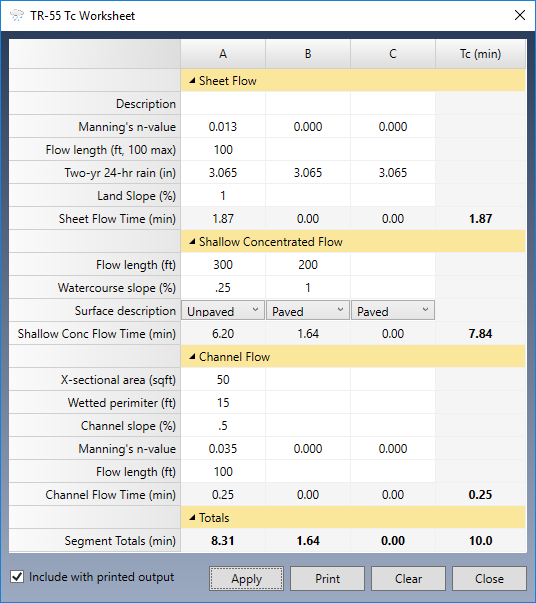Viewport: 536px width, 603px height.
Task: Edit sheet flow Manning's n-value 0.013
Action: click(223, 127)
